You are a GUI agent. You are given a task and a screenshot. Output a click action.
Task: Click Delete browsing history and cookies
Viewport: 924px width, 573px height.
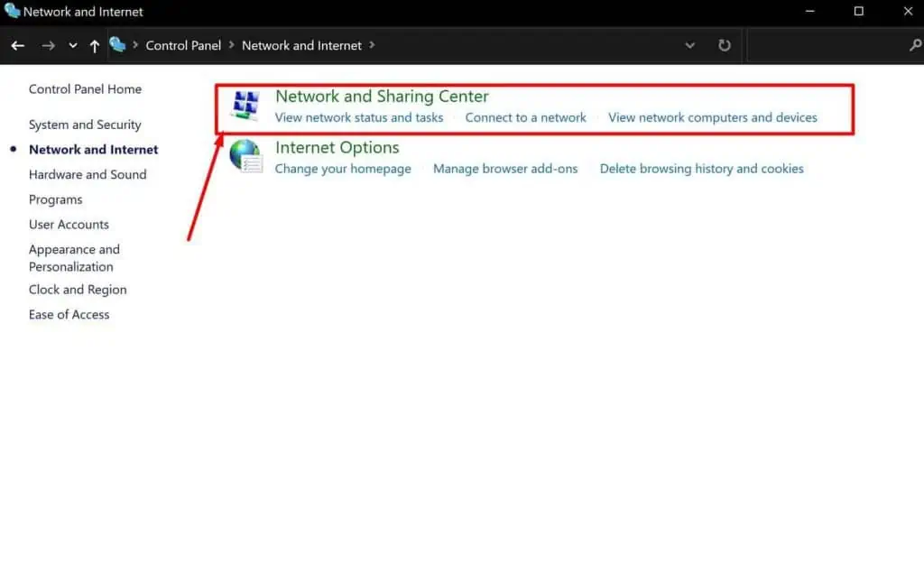(702, 168)
